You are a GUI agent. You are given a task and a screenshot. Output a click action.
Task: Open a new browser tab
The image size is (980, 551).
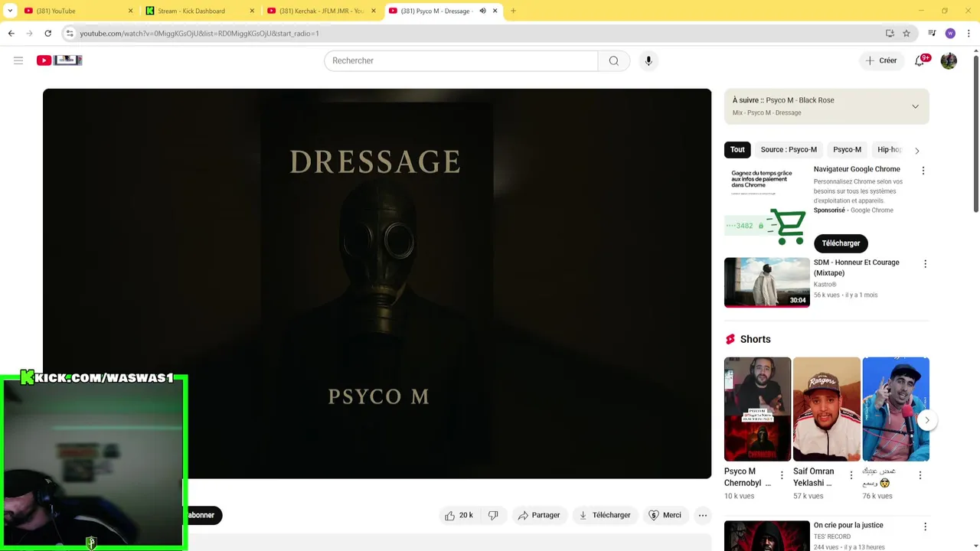click(513, 11)
